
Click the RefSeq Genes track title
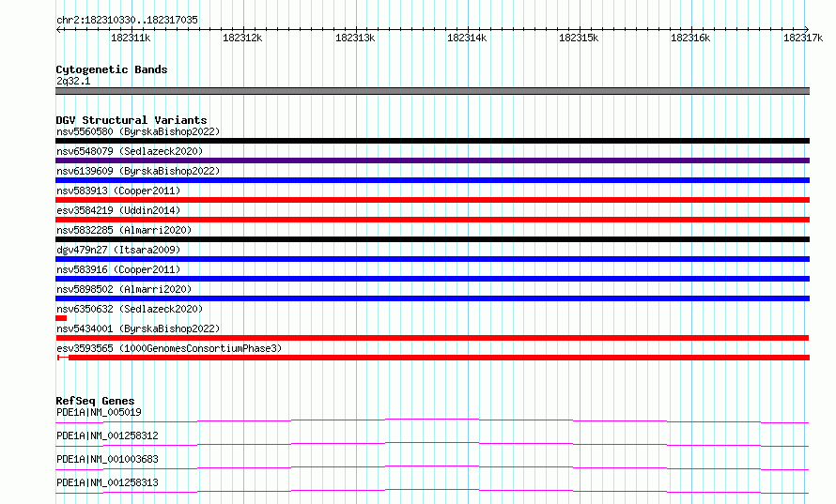[x=95, y=401]
